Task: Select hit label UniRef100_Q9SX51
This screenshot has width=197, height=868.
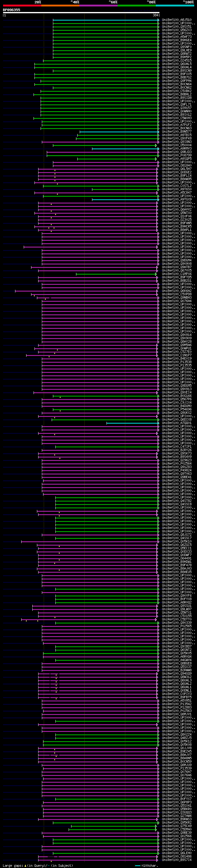Action: pos(176,26)
